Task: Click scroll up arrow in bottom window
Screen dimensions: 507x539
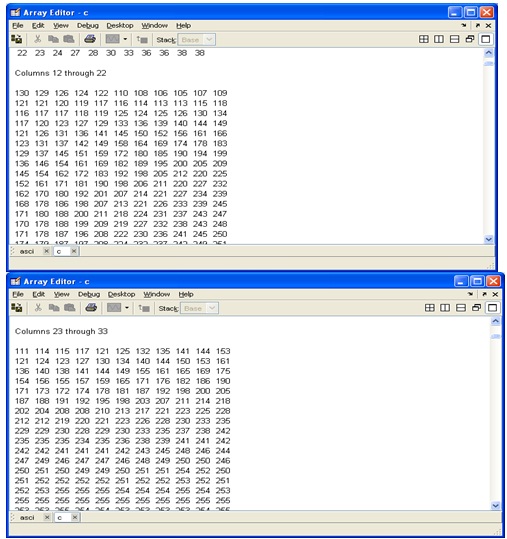Action: tap(495, 321)
